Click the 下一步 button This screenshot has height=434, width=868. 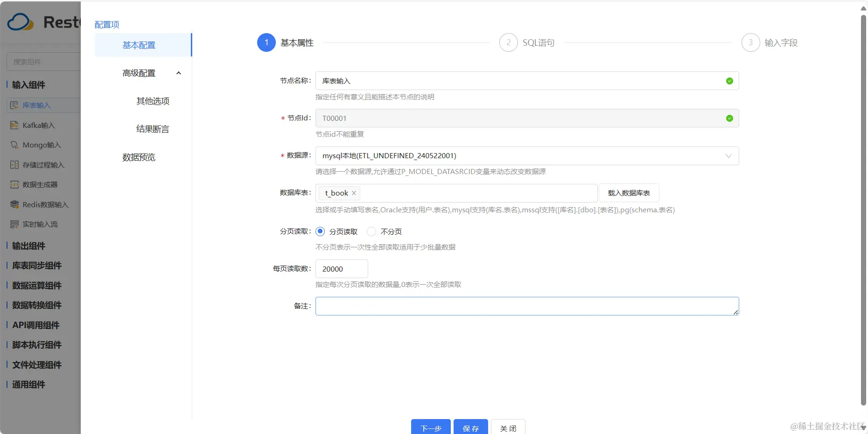tap(431, 427)
